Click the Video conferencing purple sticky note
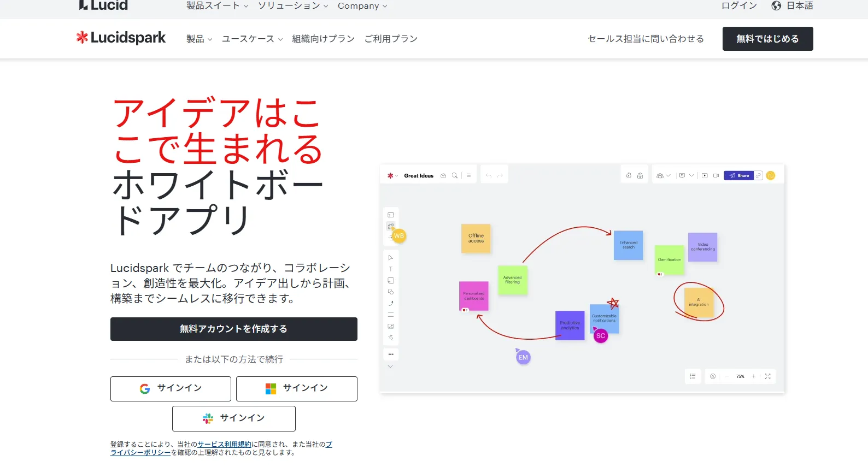Screen dimensions: 868x473 [702, 247]
